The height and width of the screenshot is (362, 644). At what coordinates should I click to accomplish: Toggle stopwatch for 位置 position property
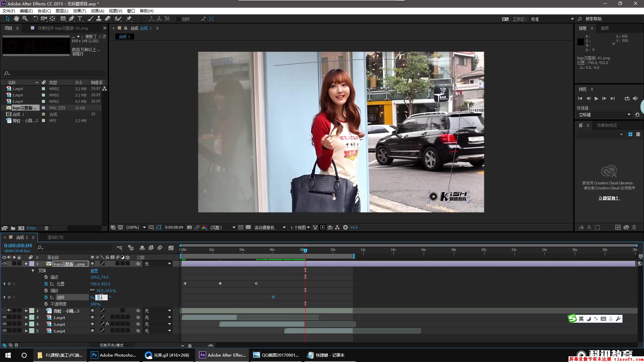coord(46,284)
